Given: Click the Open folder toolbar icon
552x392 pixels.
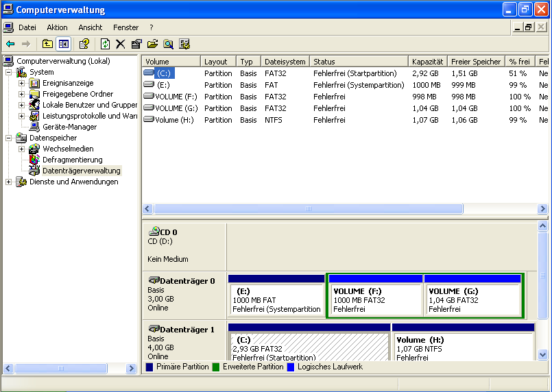Looking at the screenshot, I should 152,44.
